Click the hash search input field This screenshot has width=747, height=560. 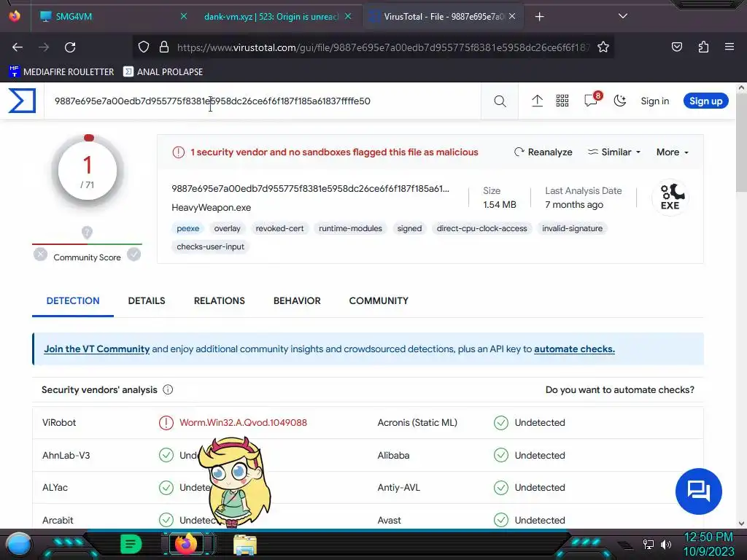pos(262,101)
